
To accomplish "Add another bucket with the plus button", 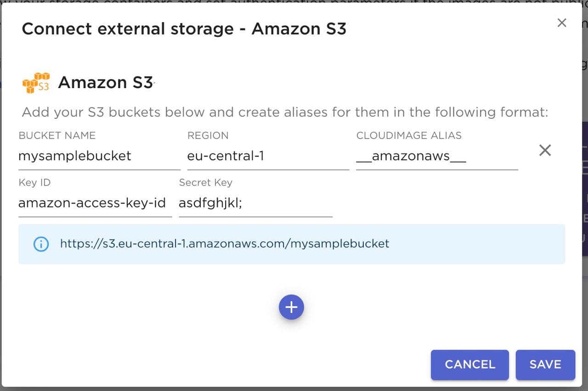I will 291,307.
